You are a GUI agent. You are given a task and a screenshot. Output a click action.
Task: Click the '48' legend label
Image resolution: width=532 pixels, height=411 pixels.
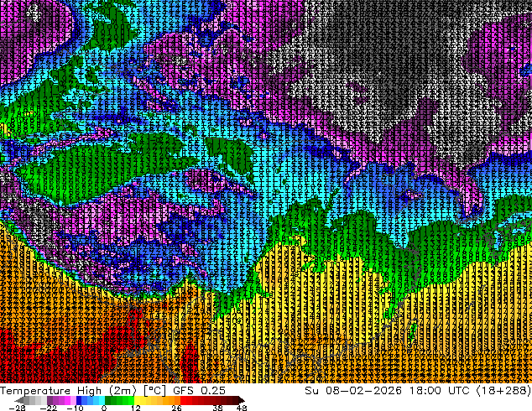(242, 408)
